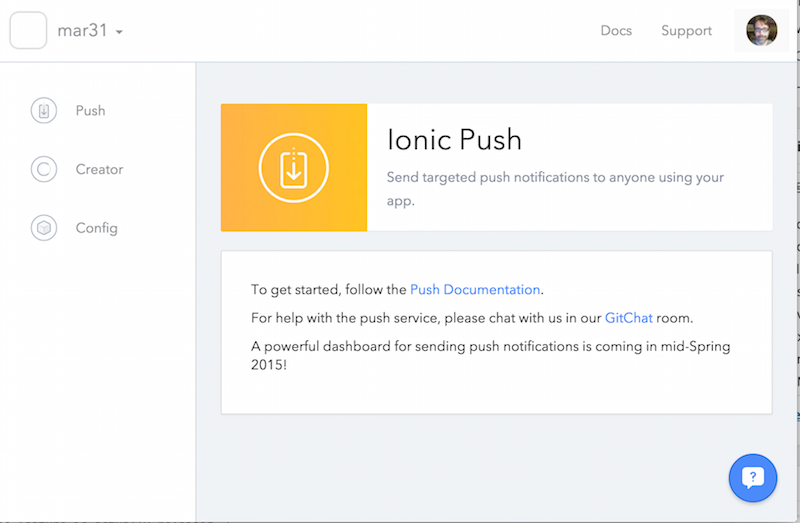Open the Config section label

click(96, 228)
